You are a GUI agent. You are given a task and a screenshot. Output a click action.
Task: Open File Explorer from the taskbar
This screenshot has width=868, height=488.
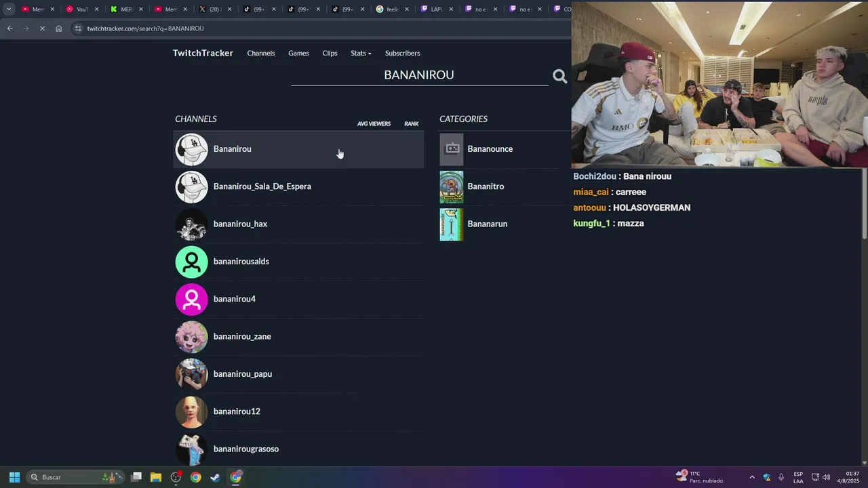click(x=156, y=477)
